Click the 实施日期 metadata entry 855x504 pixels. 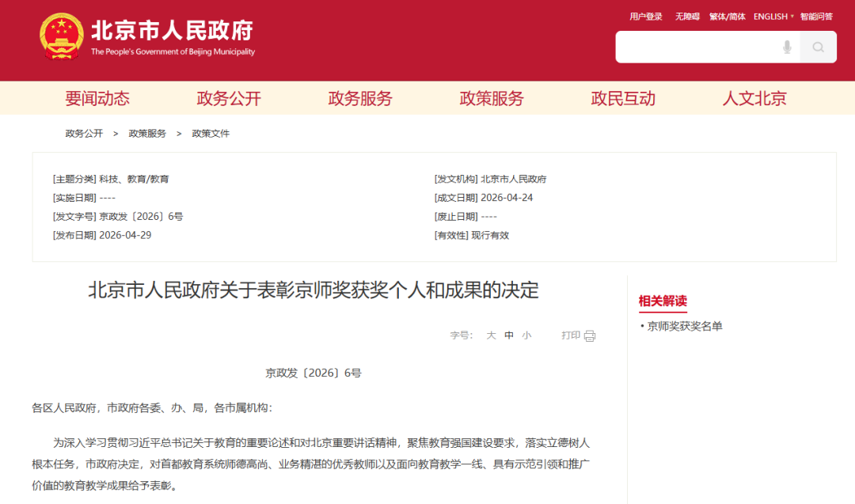pyautogui.click(x=84, y=198)
